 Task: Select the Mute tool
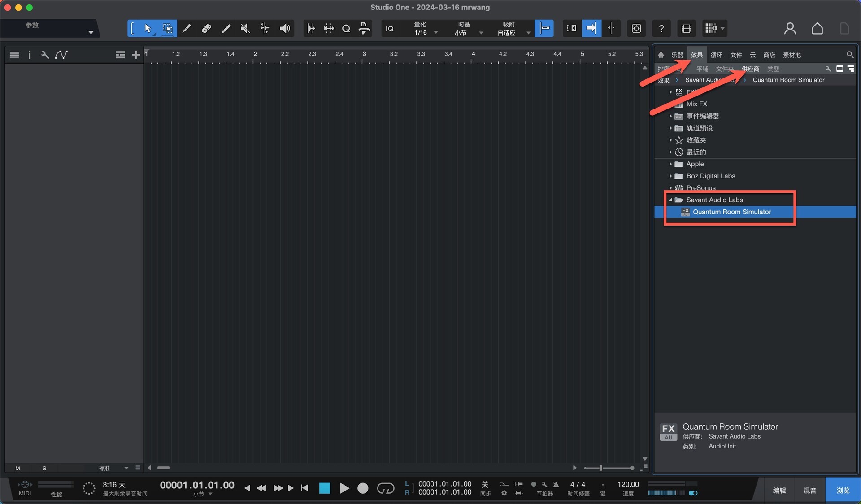245,28
